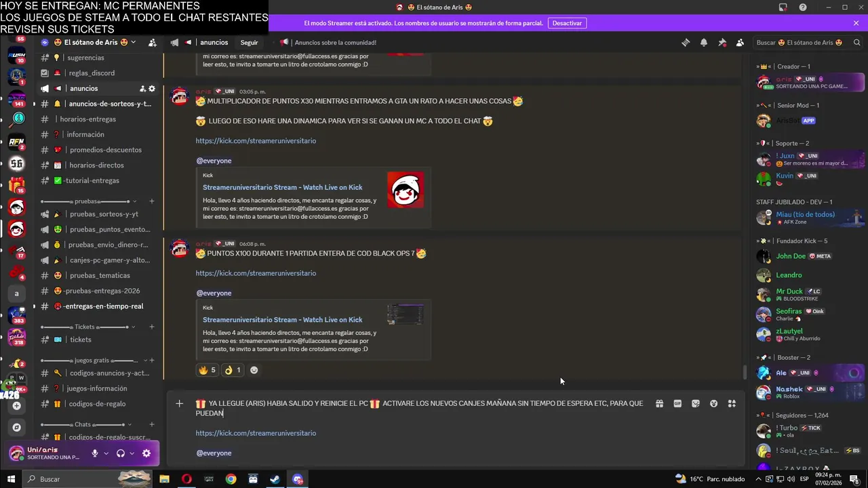Add a reaction with the smiley icon
Image resolution: width=868 pixels, height=488 pixels.
[254, 370]
